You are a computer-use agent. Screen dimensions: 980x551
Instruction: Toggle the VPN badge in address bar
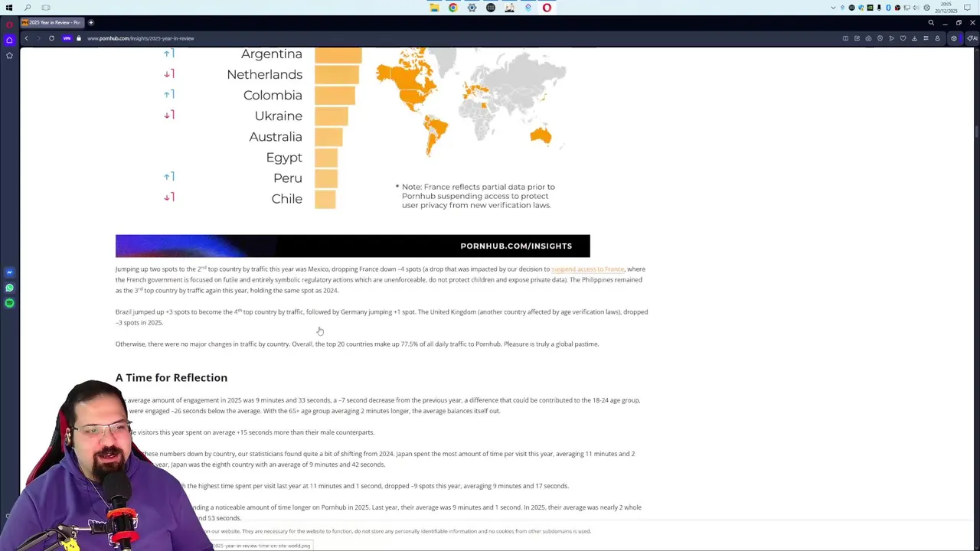pyautogui.click(x=67, y=38)
